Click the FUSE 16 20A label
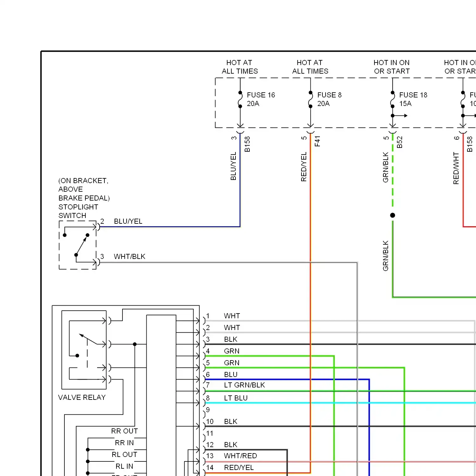This screenshot has height=476, width=476. 261,99
